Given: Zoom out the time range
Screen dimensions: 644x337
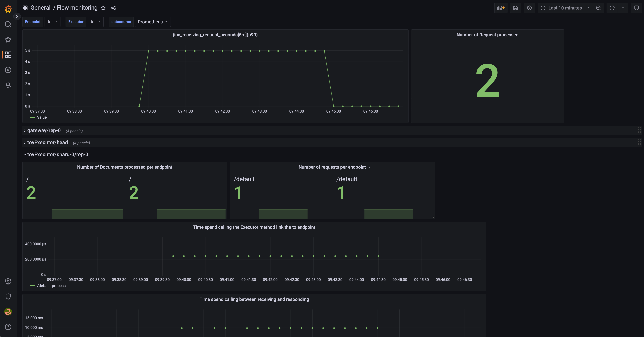Looking at the screenshot, I should click(598, 8).
